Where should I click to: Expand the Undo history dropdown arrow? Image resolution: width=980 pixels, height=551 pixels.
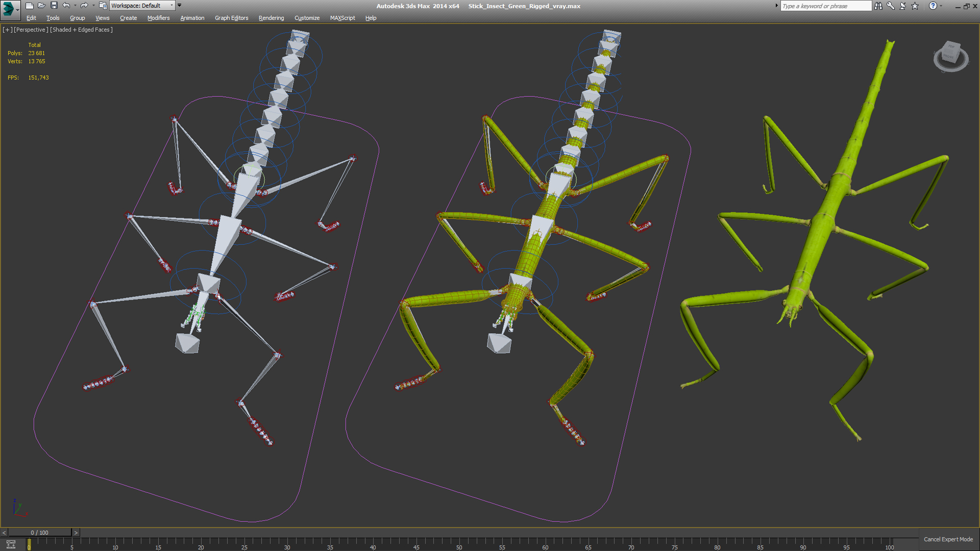(x=75, y=6)
